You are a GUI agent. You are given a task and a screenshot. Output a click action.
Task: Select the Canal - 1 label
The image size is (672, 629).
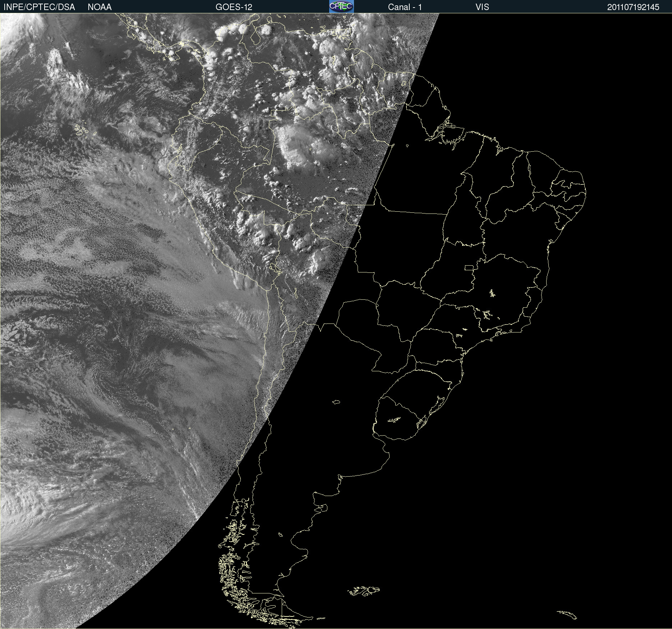405,7
